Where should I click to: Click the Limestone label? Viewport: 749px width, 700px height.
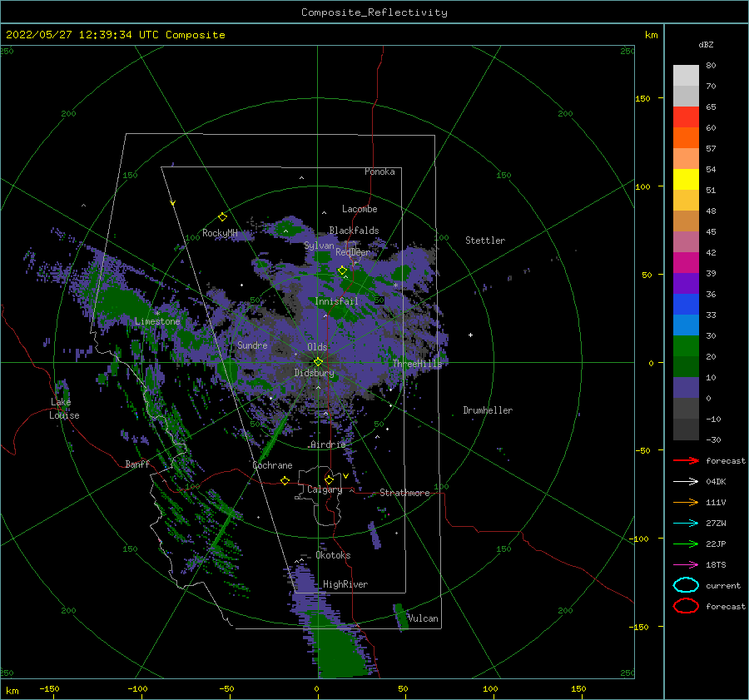coord(157,321)
